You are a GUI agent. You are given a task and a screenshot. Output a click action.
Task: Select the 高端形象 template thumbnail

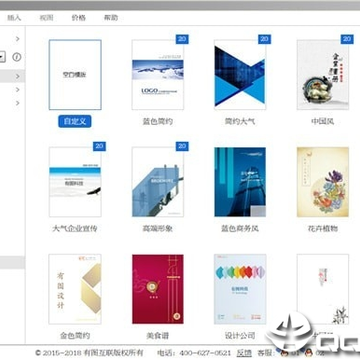tap(158, 182)
